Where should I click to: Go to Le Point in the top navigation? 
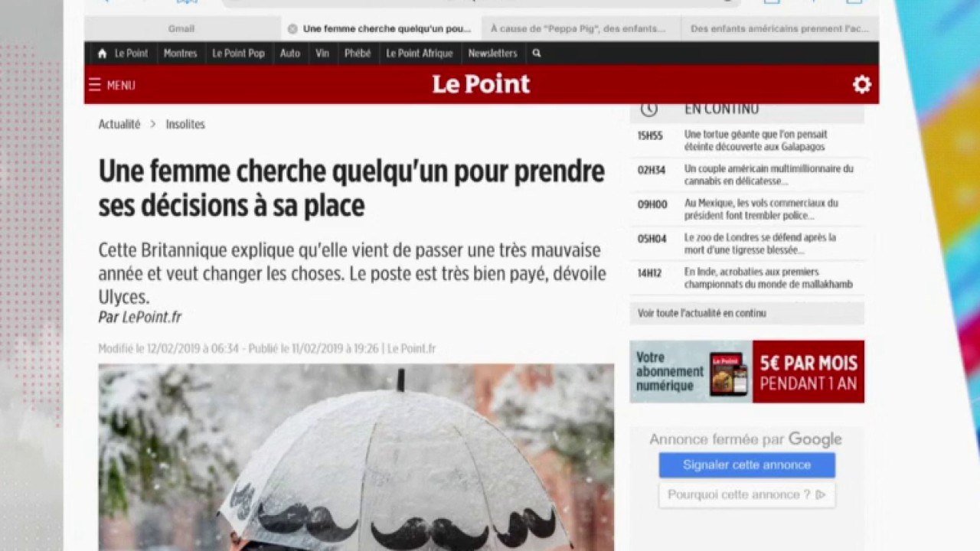tap(132, 54)
